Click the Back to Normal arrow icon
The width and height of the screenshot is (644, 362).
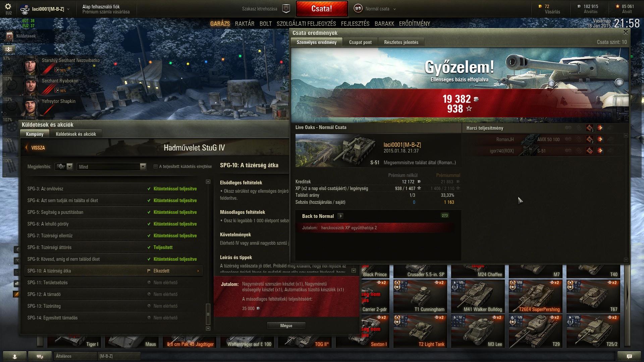[x=340, y=216]
